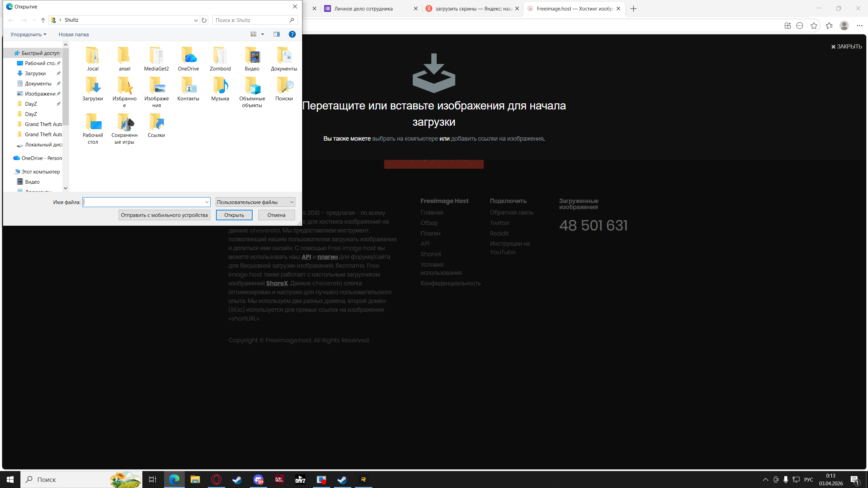The width and height of the screenshot is (868, 488).
Task: Select the Документы folder icon in file list
Action: 284,59
